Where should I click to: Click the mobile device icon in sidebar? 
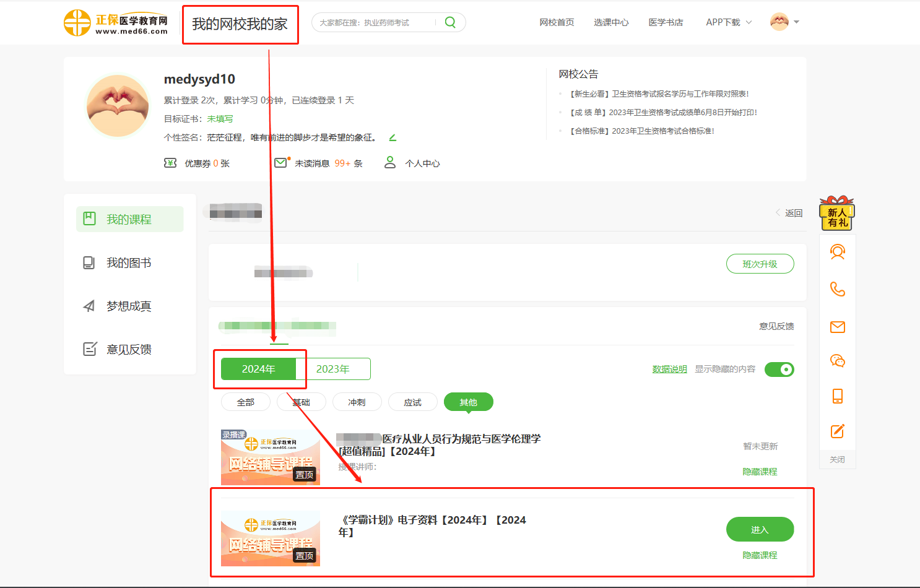coord(837,396)
